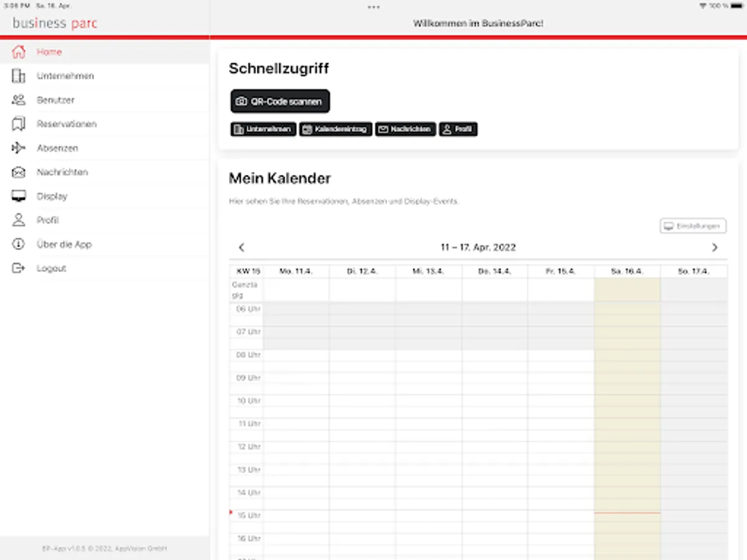This screenshot has height=560, width=747.
Task: Click the Ganztägig all-day row label
Action: (245, 290)
